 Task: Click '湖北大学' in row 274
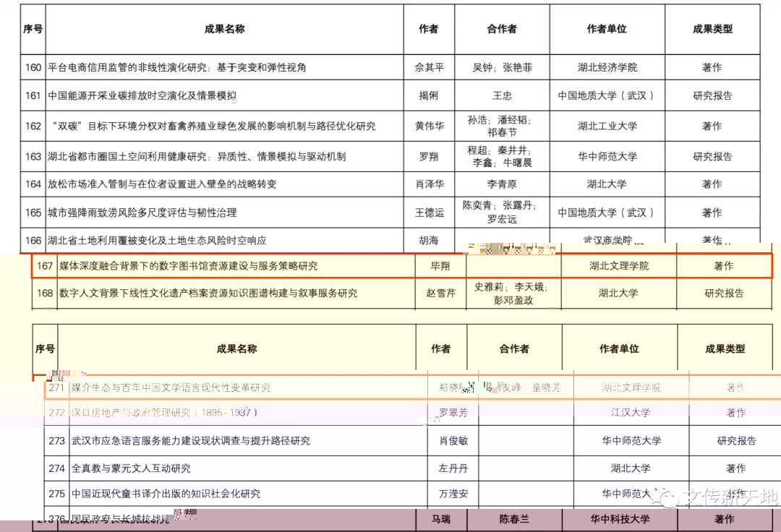click(631, 468)
